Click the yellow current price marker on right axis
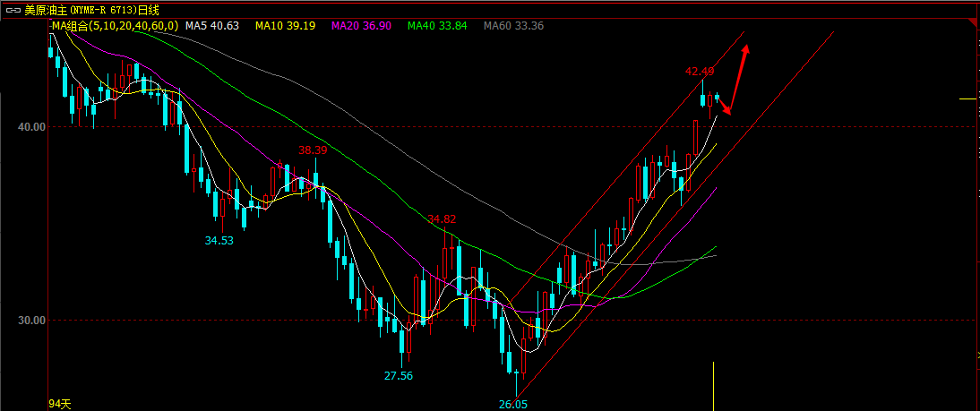This screenshot has height=411, width=980. [967, 98]
